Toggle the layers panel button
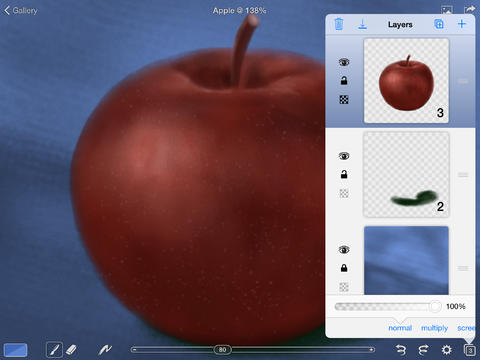Image resolution: width=480 pixels, height=360 pixels. tap(470, 350)
